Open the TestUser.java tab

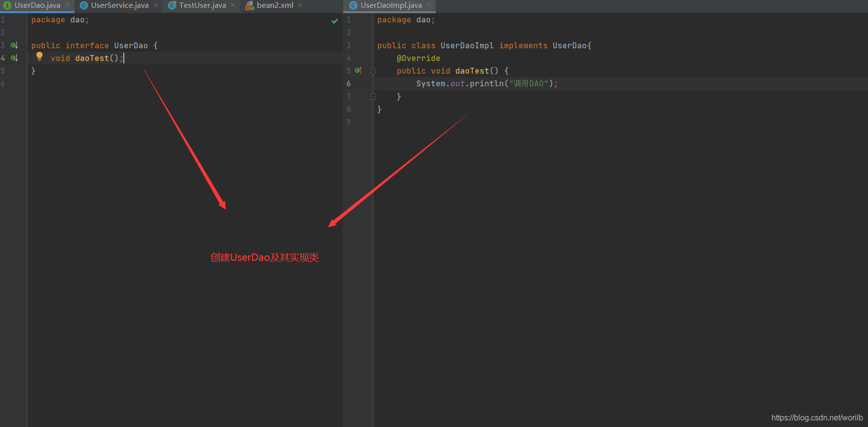[x=202, y=5]
